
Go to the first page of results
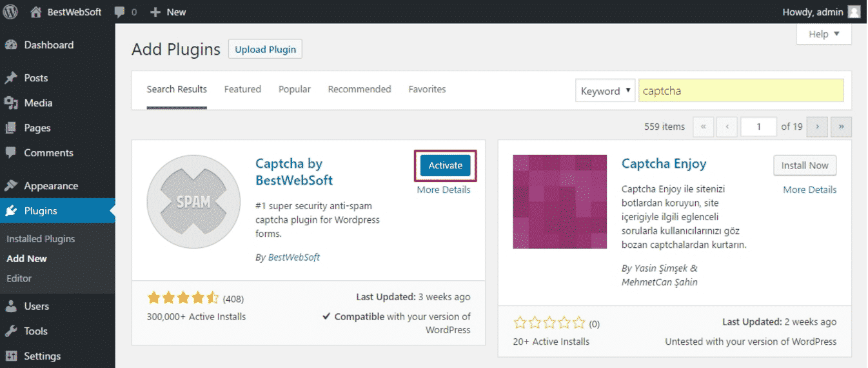[703, 127]
